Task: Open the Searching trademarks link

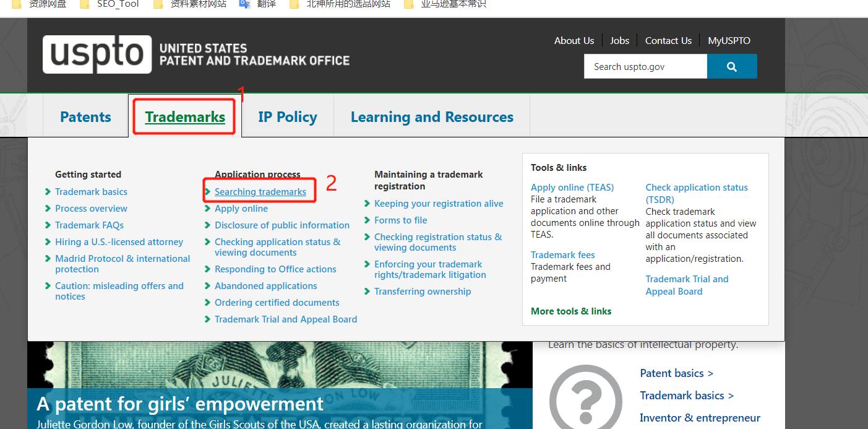Action: [260, 192]
